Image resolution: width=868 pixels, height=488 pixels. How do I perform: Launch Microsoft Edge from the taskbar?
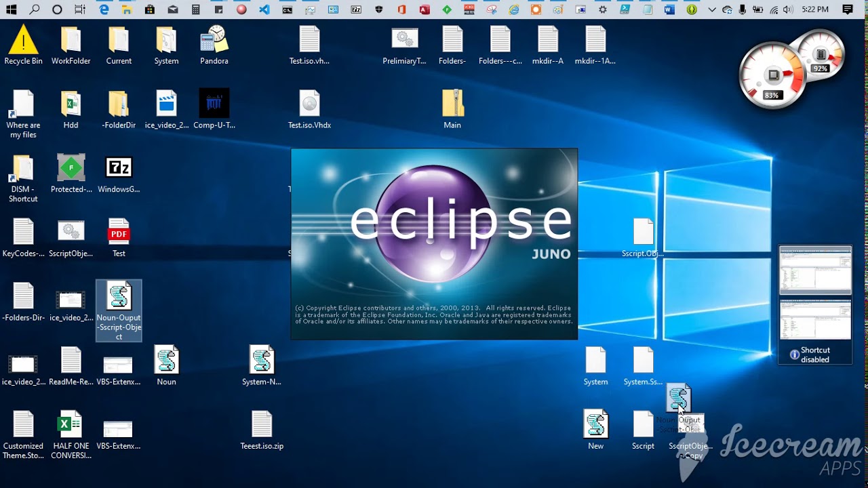(x=104, y=9)
